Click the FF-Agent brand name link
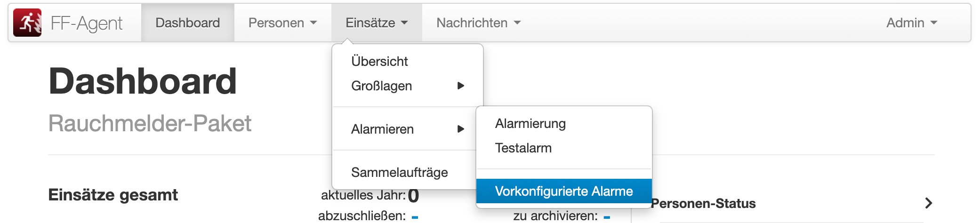The height and width of the screenshot is (223, 980). [87, 23]
